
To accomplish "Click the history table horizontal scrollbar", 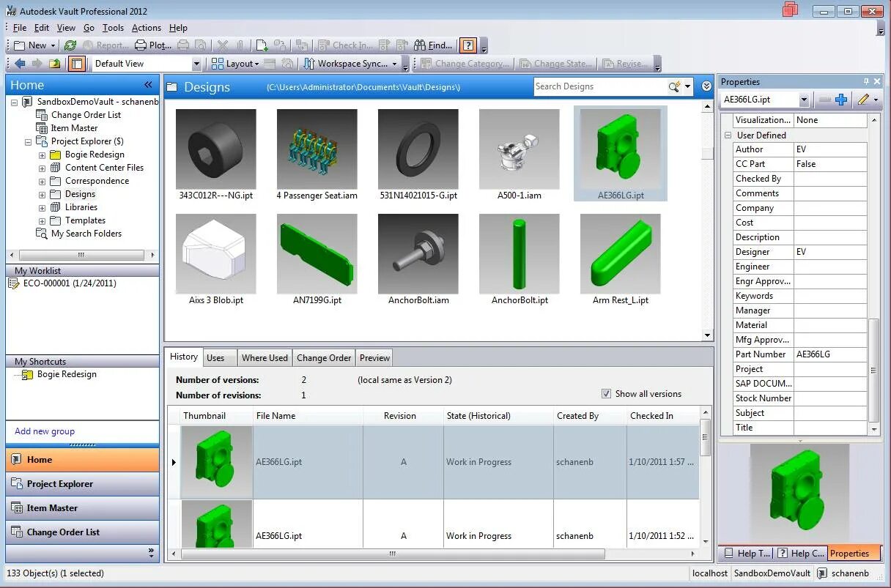I will (393, 554).
